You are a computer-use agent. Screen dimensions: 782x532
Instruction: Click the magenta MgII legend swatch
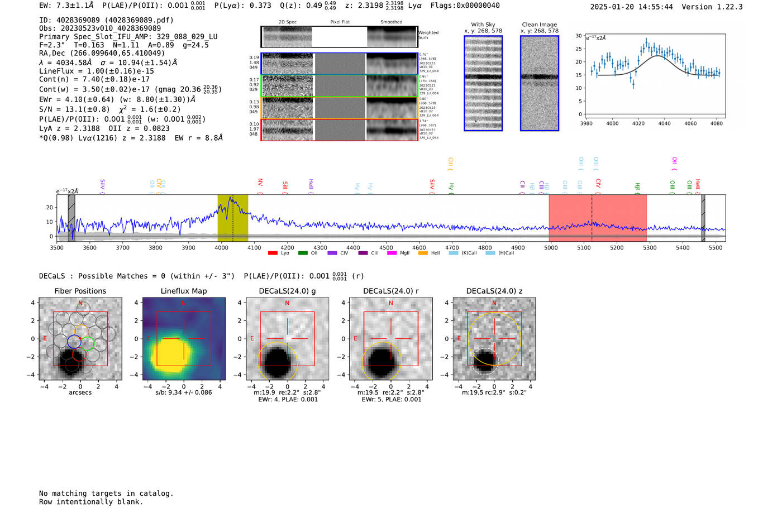[392, 253]
